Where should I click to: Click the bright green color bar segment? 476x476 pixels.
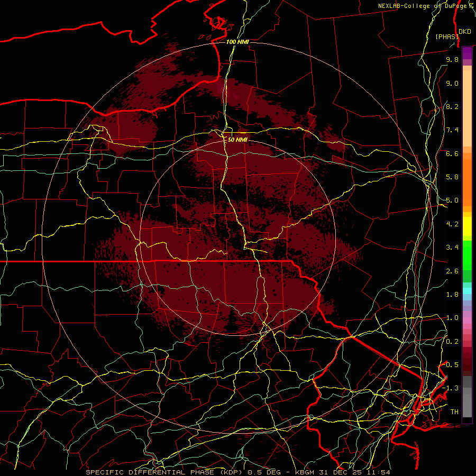[467, 255]
